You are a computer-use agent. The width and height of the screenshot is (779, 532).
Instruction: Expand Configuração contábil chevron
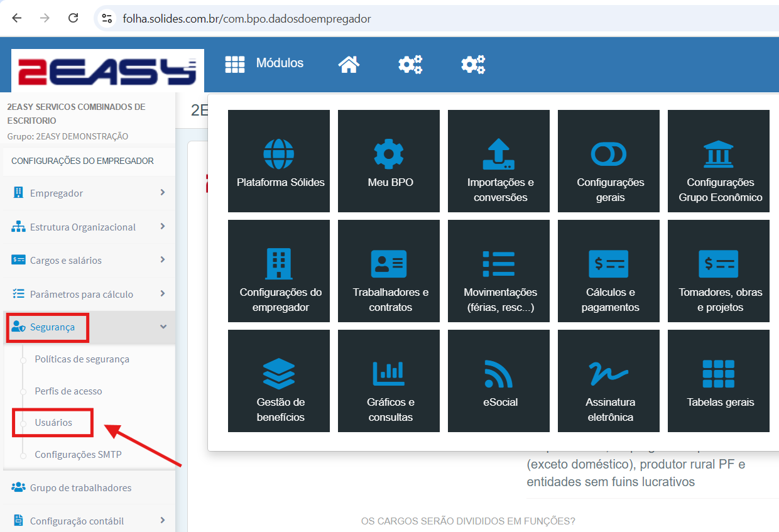click(x=163, y=520)
